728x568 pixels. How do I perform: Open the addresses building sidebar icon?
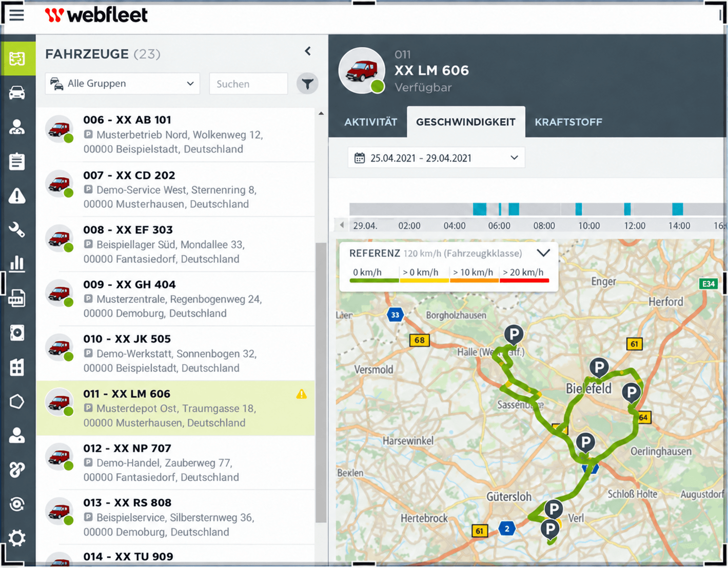17,367
